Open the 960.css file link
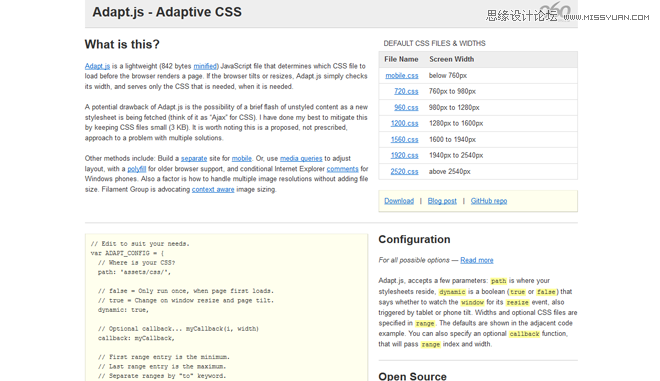 point(406,107)
